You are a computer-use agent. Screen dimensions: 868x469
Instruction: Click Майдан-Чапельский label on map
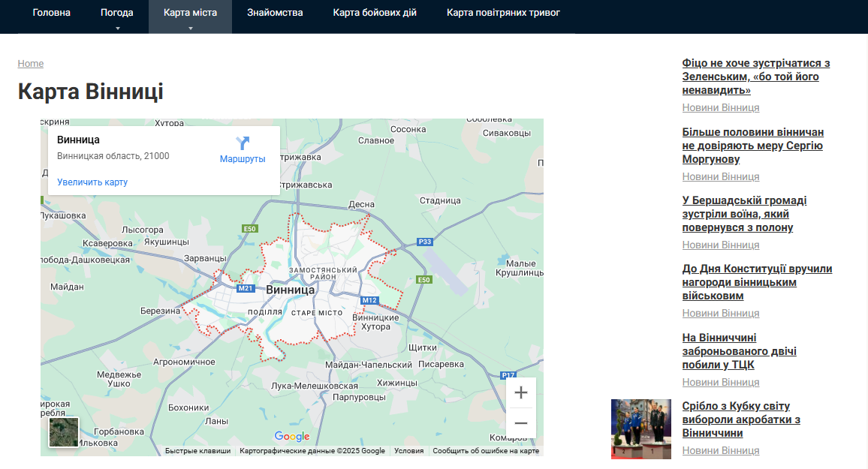click(368, 365)
